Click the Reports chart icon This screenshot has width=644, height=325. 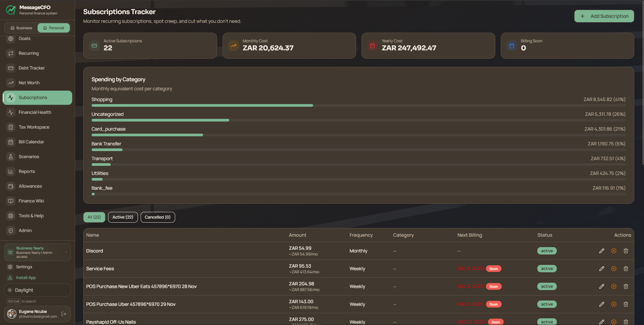11,172
